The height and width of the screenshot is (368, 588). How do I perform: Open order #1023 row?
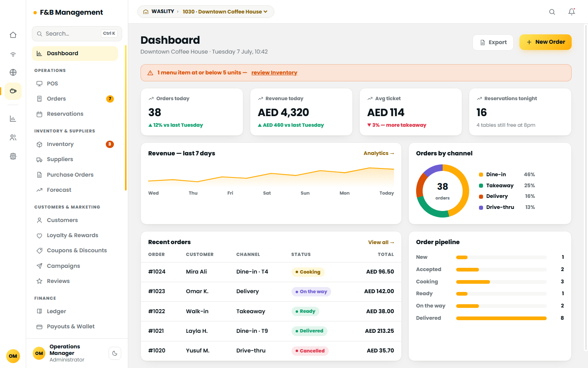tap(271, 292)
